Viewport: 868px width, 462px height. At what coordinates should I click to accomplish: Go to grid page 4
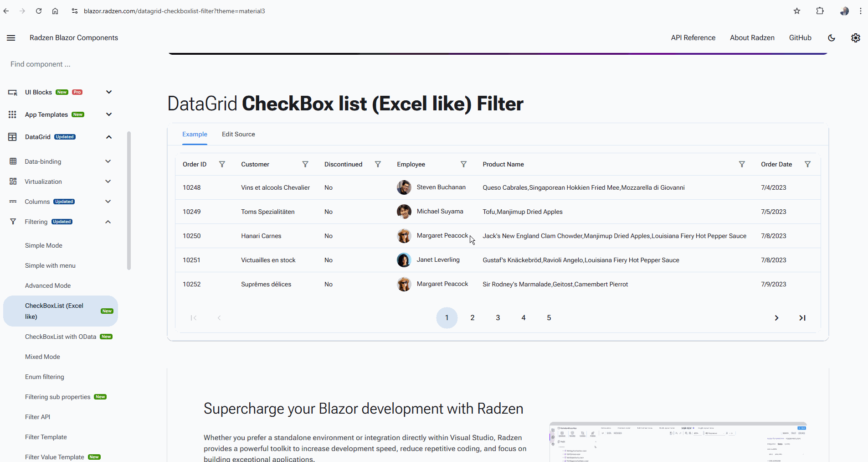tap(524, 318)
